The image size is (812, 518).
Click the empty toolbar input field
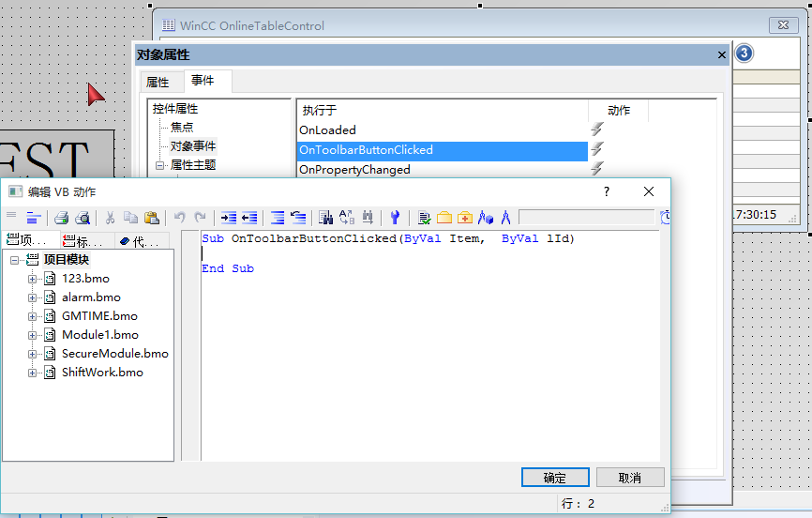587,218
